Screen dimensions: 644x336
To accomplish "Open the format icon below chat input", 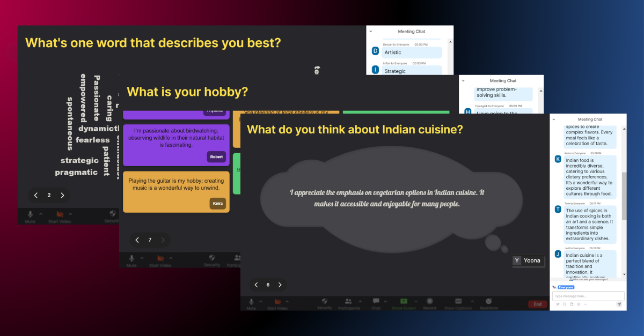I will [558, 304].
